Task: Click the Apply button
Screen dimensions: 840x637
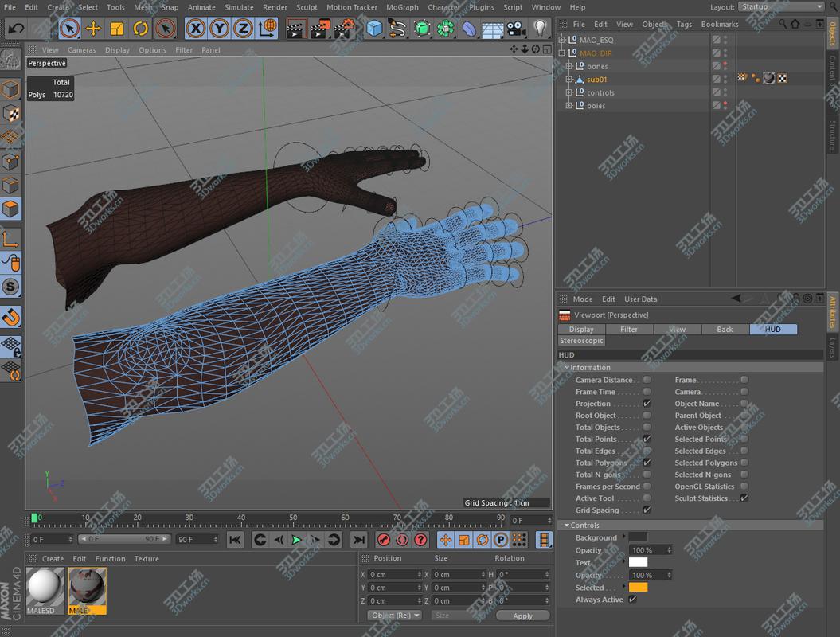Action: [523, 616]
